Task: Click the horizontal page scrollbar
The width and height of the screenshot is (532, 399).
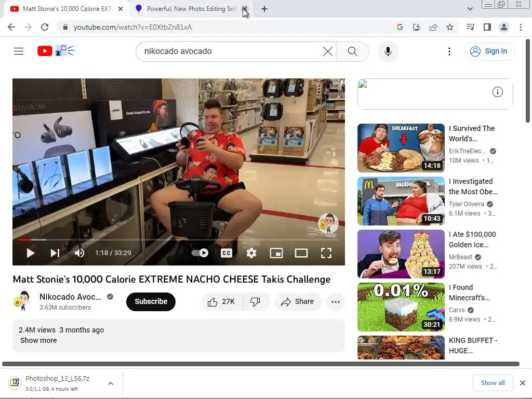Action: tap(261, 364)
